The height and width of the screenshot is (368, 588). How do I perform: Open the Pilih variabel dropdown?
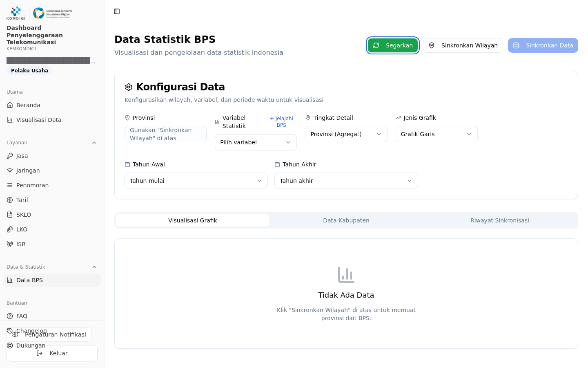pyautogui.click(x=256, y=142)
